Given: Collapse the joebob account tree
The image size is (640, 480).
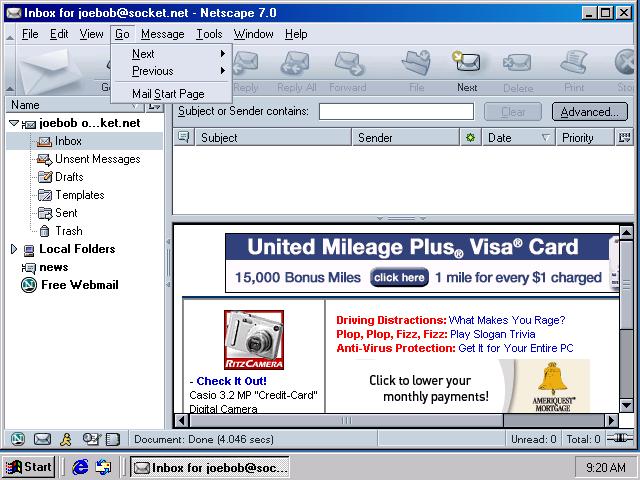Looking at the screenshot, I should tap(14, 122).
